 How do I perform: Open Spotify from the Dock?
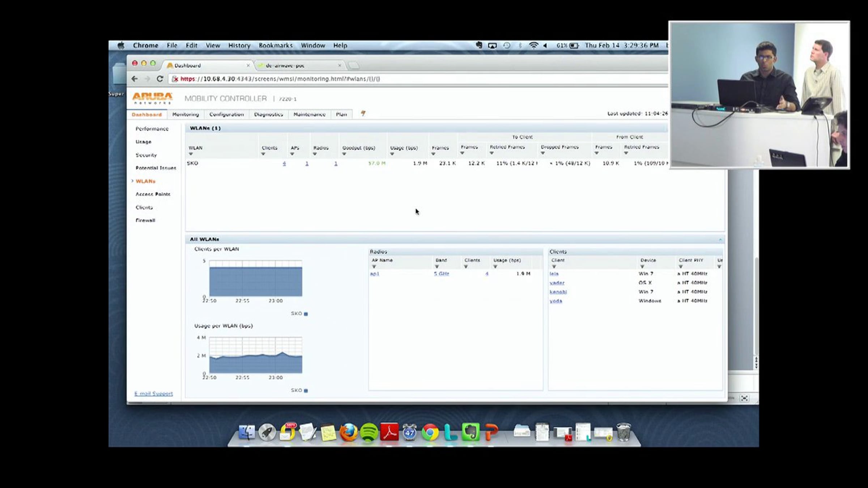tap(369, 432)
